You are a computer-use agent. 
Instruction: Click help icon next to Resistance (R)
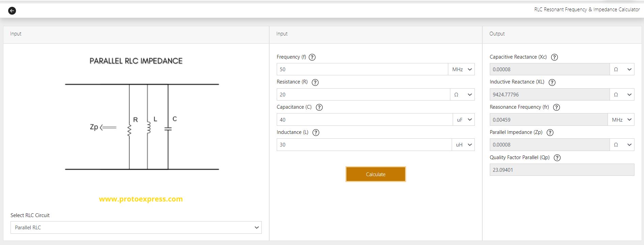315,82
